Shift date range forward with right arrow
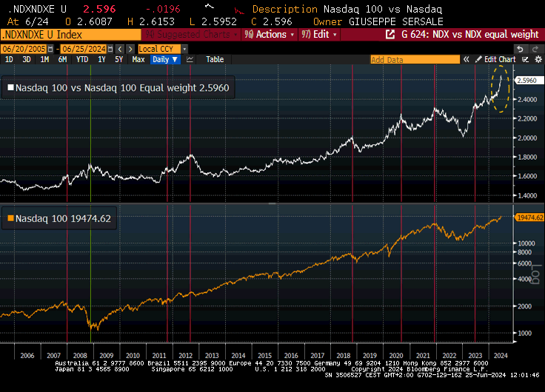This screenshot has height=392, width=545. 130,49
